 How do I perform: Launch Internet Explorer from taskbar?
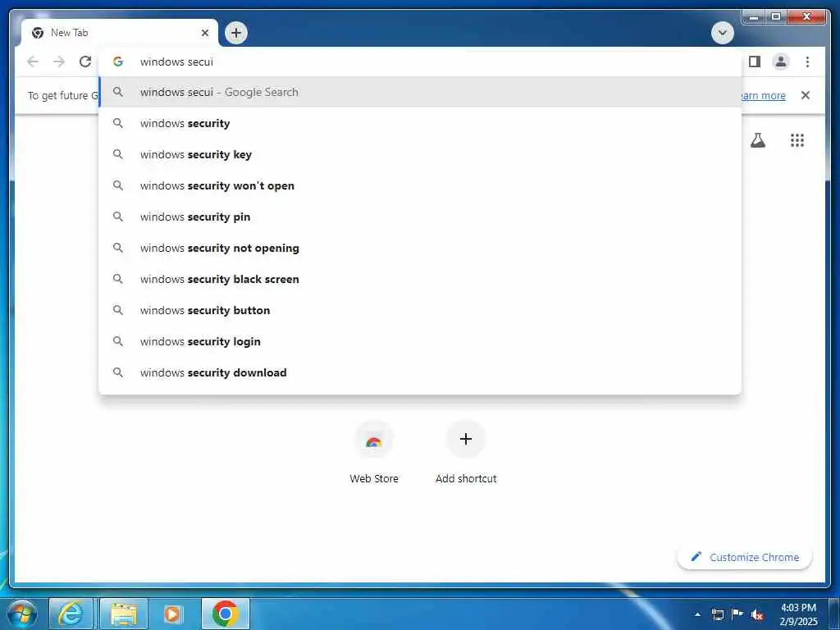click(x=71, y=614)
